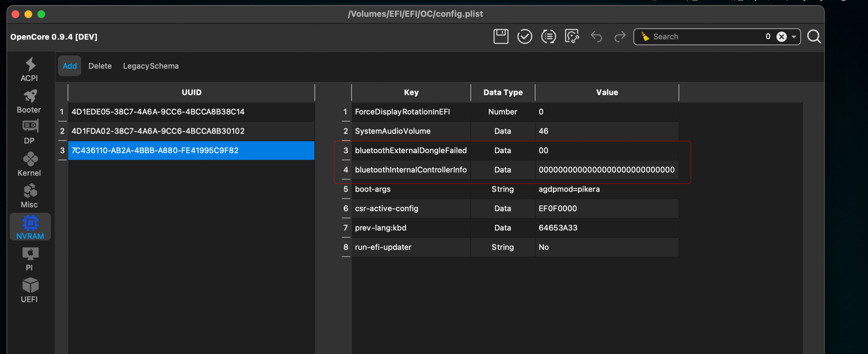Click the csr-active-config value EF0F0000
Viewport: 868px width, 354px height.
pos(558,209)
